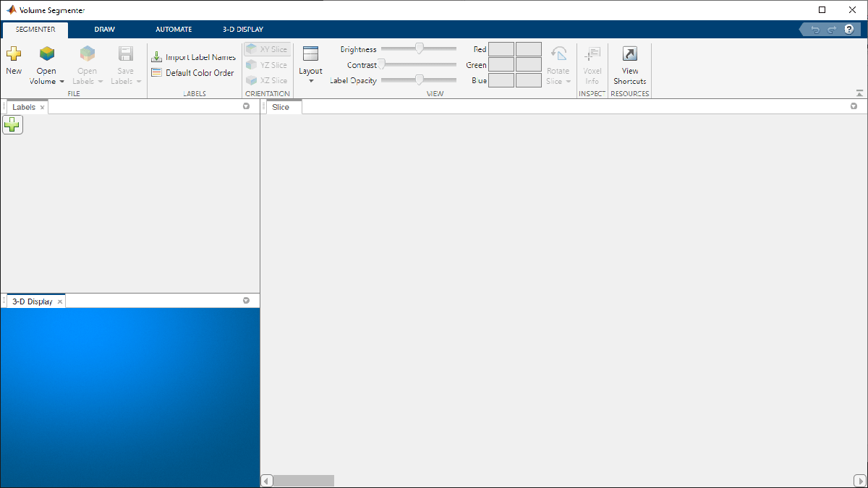The height and width of the screenshot is (488, 868).
Task: Click the Layout icon in View section
Action: click(310, 53)
